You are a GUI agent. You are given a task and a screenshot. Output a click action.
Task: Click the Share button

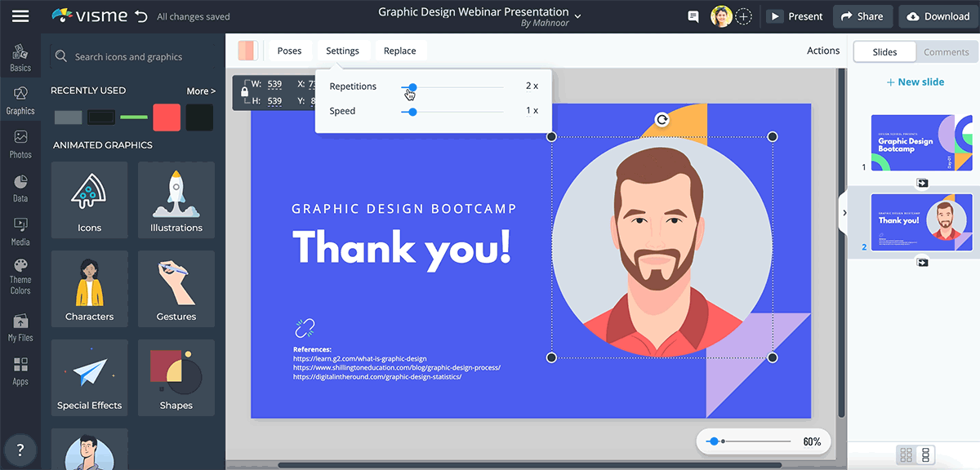coord(862,16)
